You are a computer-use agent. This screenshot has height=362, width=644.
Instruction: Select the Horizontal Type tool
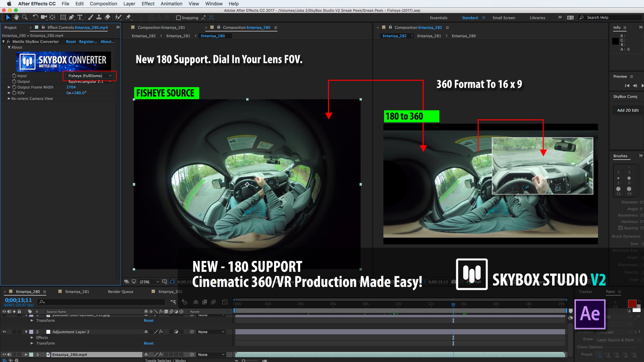click(x=80, y=17)
